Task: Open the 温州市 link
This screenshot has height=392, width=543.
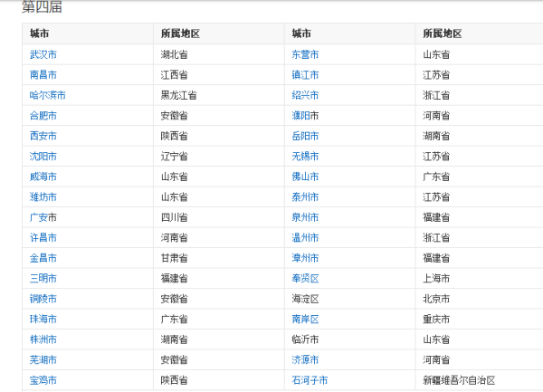Action: click(x=305, y=238)
